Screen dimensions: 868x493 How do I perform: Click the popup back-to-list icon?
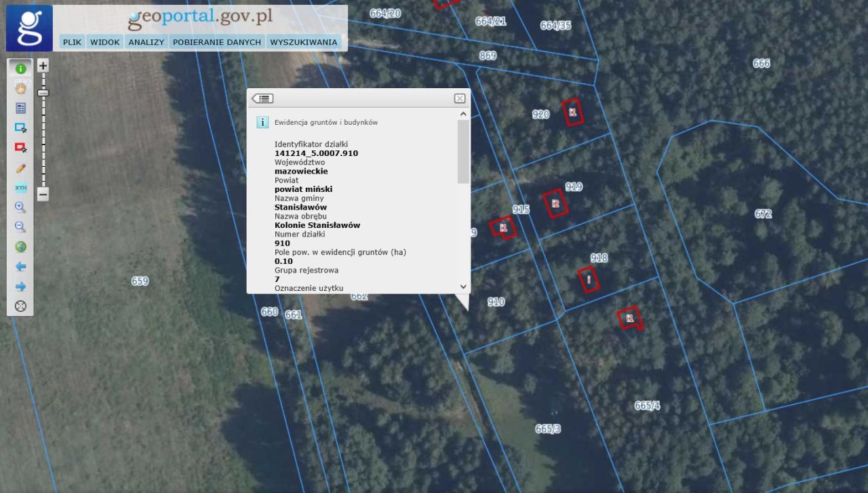click(262, 98)
